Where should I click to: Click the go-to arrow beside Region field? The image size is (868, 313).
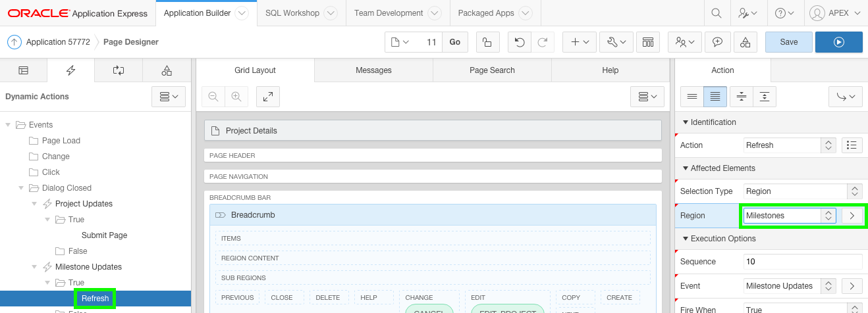(x=852, y=215)
